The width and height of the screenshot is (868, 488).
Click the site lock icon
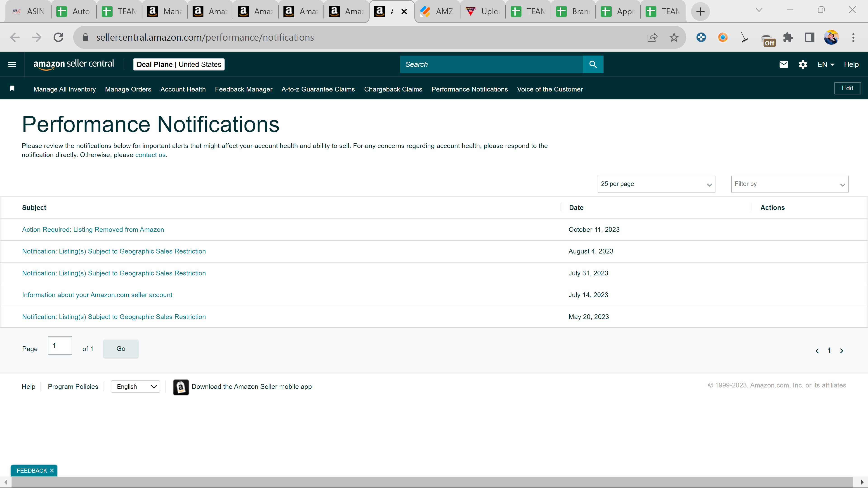(85, 37)
